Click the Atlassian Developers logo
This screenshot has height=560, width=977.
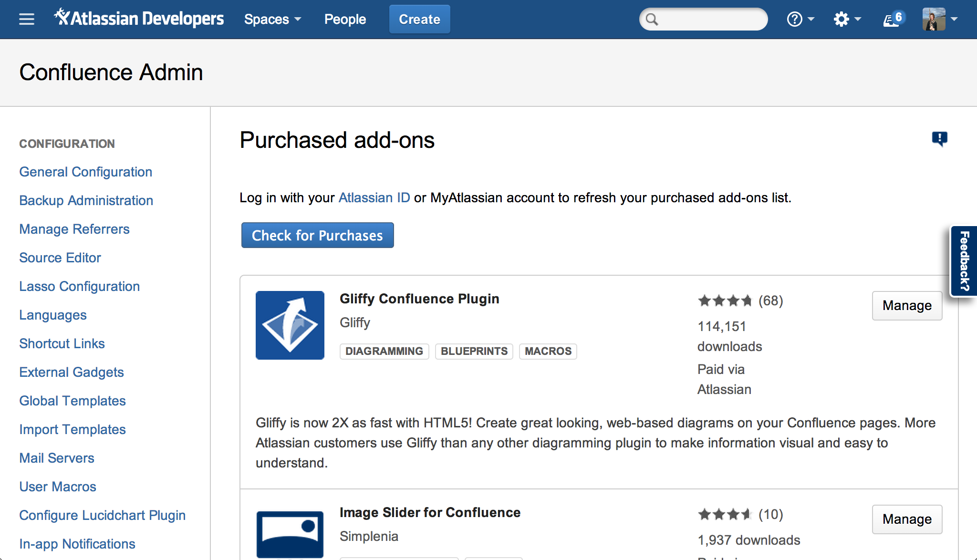[x=139, y=19]
